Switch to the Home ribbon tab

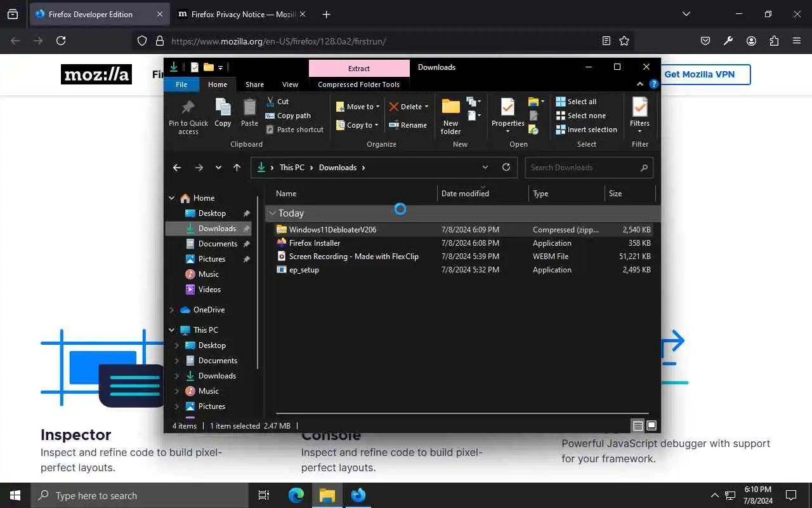218,84
